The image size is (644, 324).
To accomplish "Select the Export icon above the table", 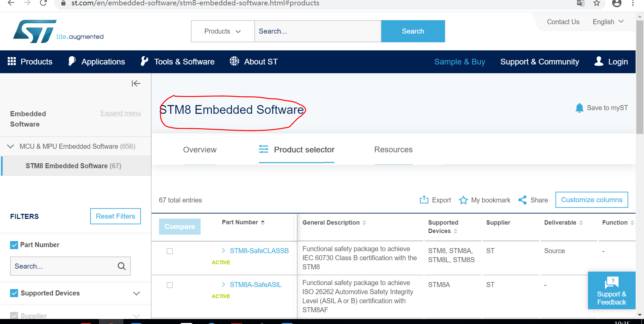I will click(425, 200).
